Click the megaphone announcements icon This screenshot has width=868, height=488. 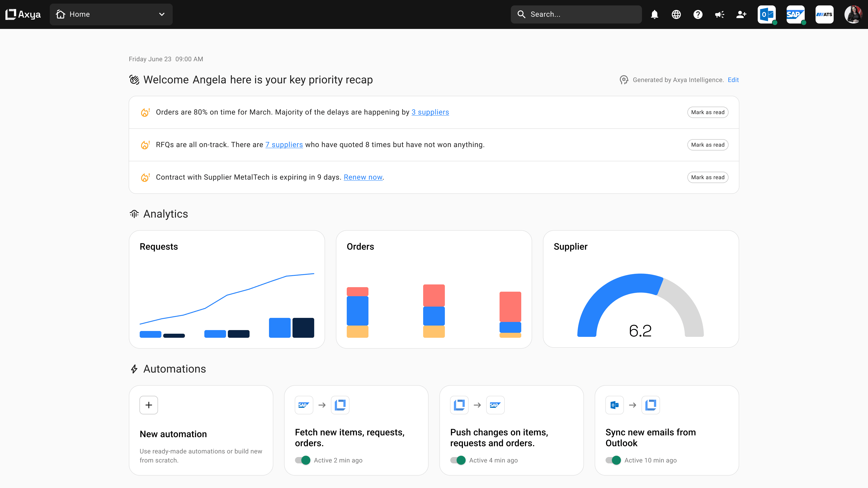pos(719,14)
